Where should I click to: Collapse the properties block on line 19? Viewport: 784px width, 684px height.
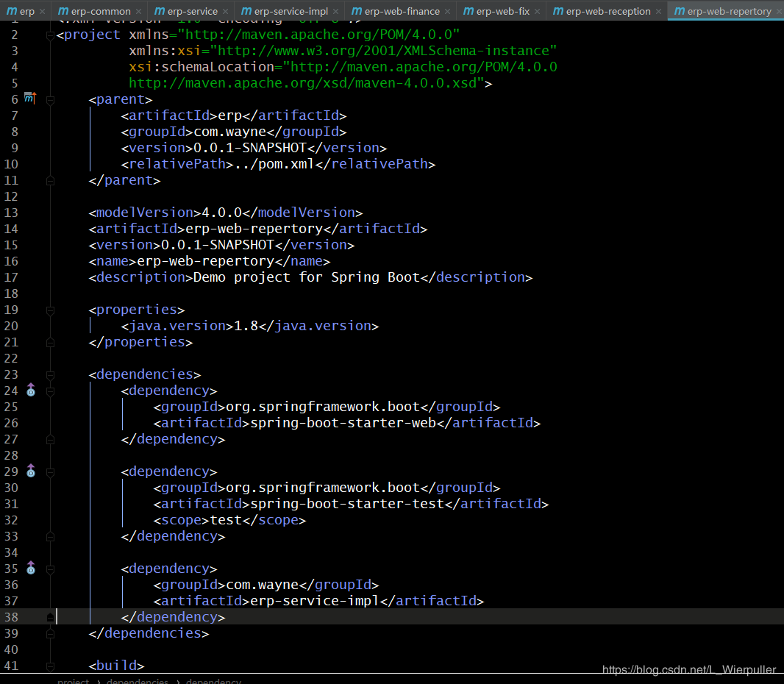(50, 310)
